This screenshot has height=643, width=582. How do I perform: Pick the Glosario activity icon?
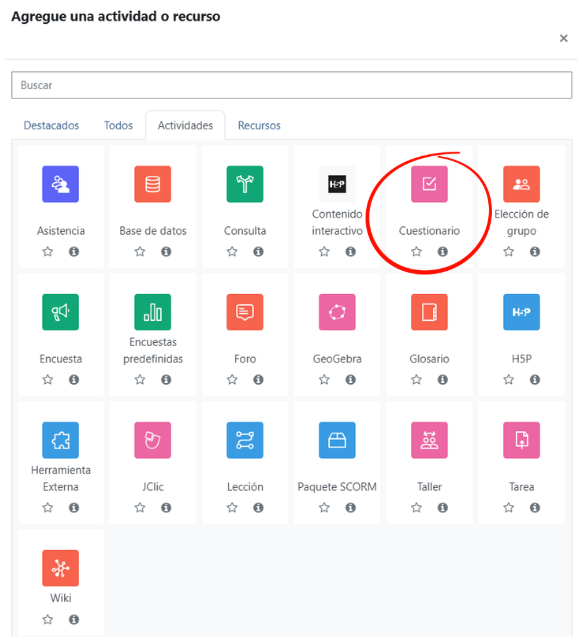point(429,312)
